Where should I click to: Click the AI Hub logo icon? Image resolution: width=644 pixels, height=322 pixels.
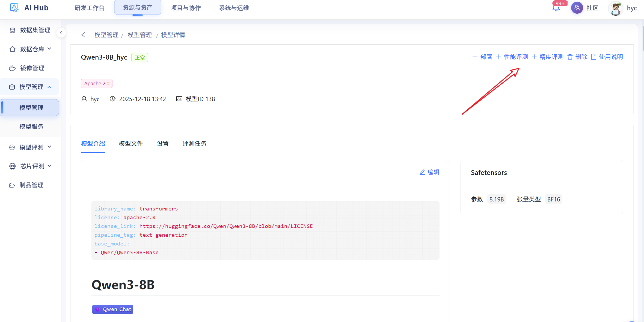14,8
